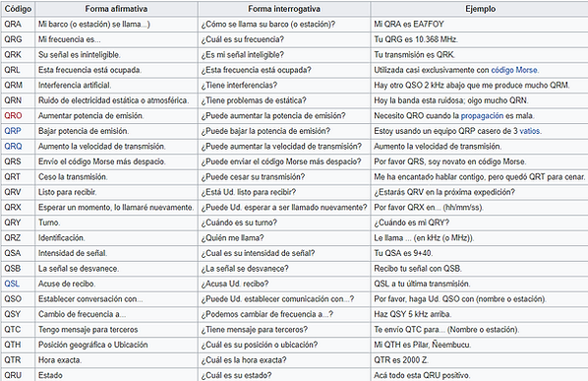Click '¿Cuál es la hora exacta?' cell
This screenshot has width=588, height=381.
click(284, 360)
